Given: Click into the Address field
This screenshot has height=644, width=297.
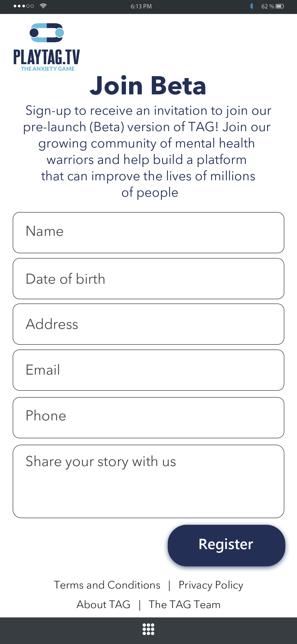Looking at the screenshot, I should 148,324.
